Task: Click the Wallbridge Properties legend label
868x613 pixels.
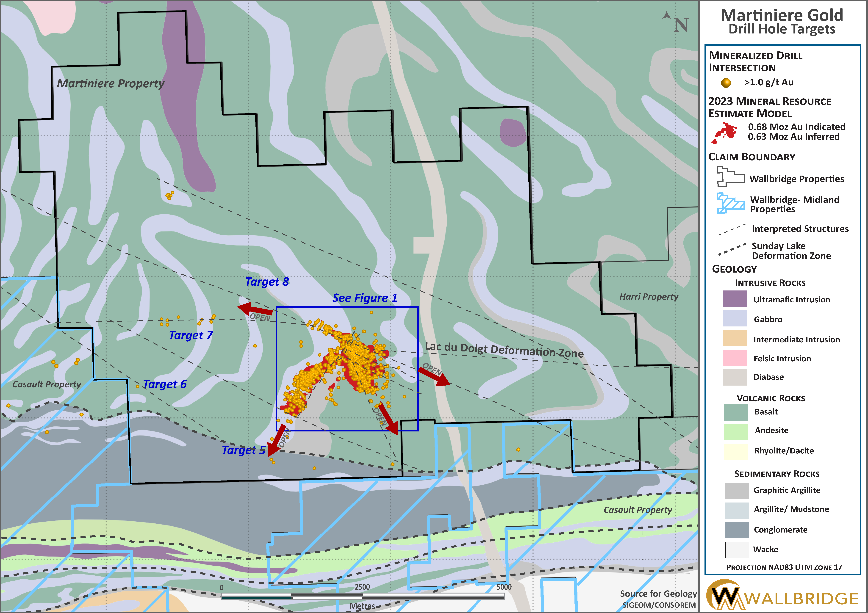Action: (x=797, y=179)
